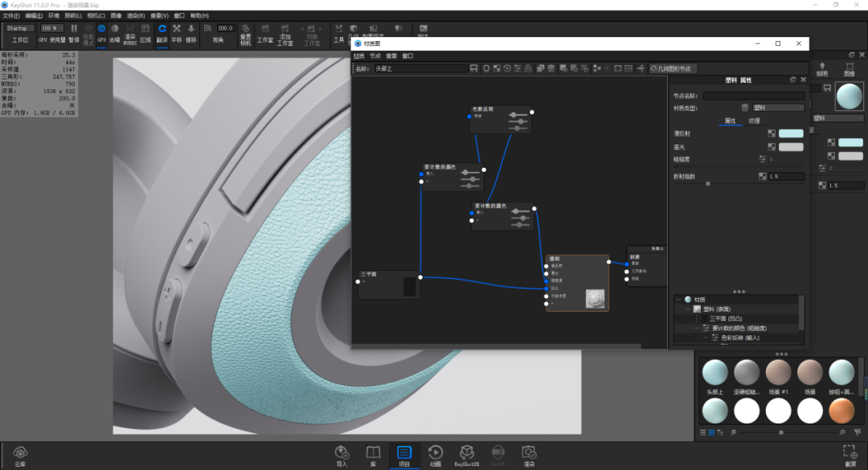868x470 pixels.
Task: Pause the real-time render
Action: 74,33
